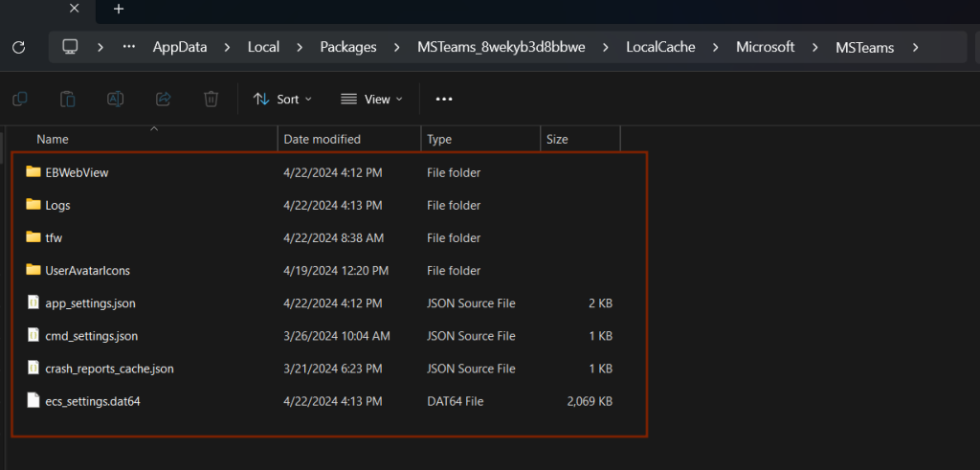Select the EBWebView folder
This screenshot has width=980, height=470.
coord(77,173)
